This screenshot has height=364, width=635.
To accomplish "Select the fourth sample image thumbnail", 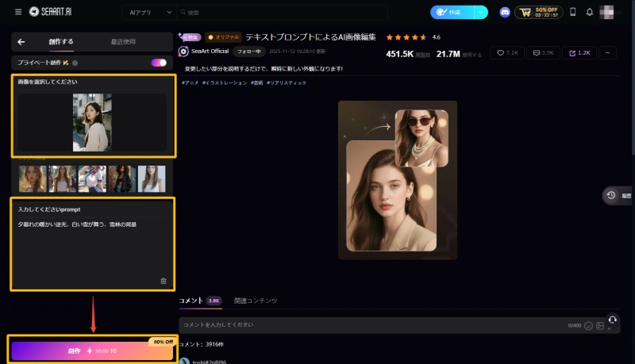I will pos(122,178).
